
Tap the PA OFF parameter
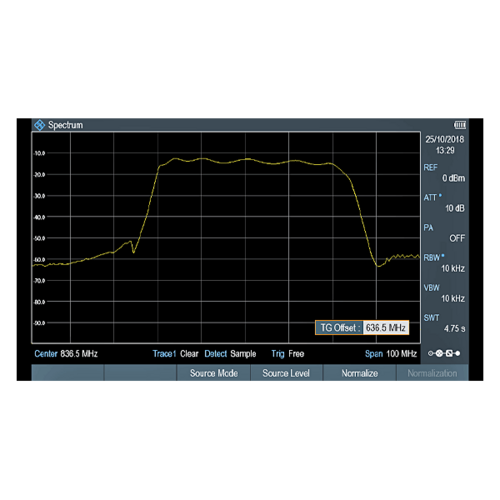444,233
